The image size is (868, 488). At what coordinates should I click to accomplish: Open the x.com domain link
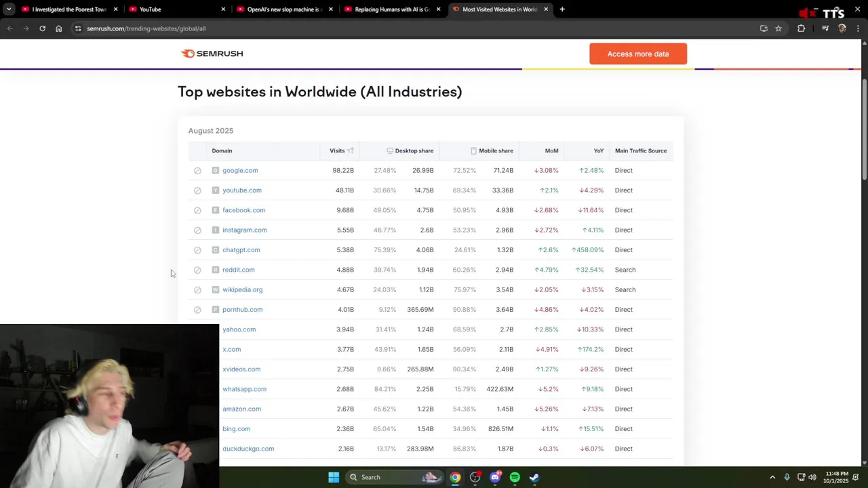(x=232, y=350)
